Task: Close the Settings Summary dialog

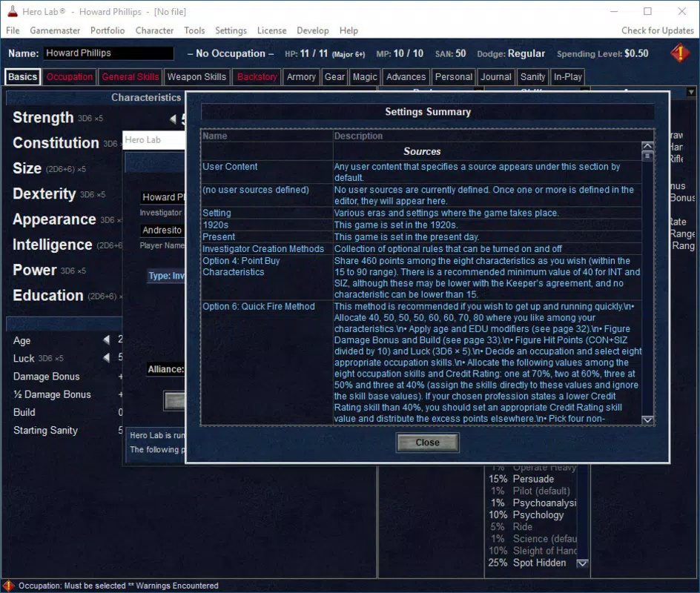Action: pyautogui.click(x=427, y=443)
